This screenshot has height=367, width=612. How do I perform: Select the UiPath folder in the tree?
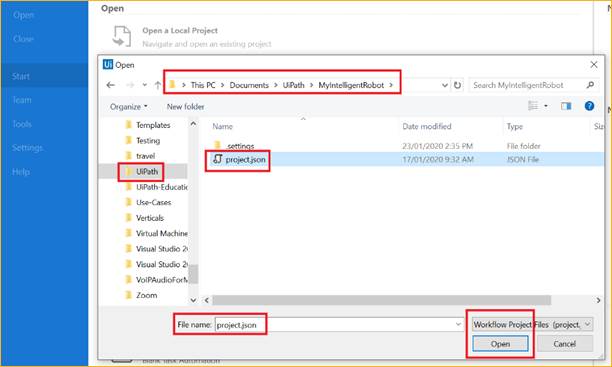coord(147,171)
